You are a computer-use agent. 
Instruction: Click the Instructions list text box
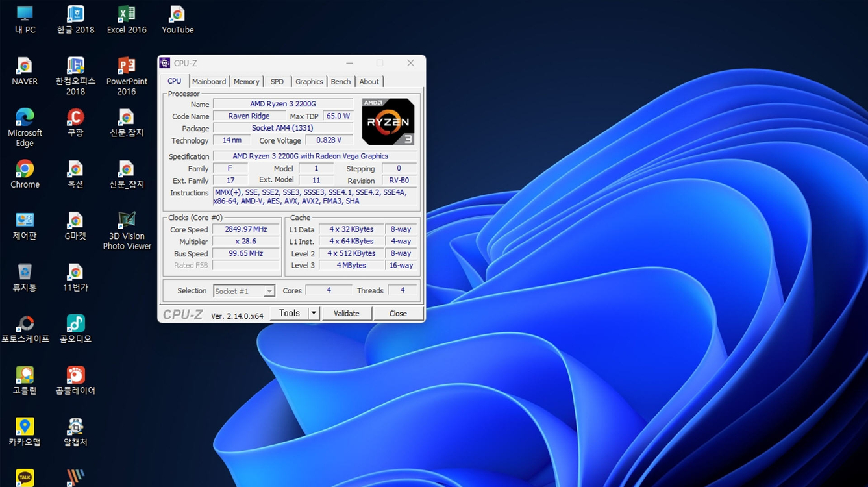[315, 197]
